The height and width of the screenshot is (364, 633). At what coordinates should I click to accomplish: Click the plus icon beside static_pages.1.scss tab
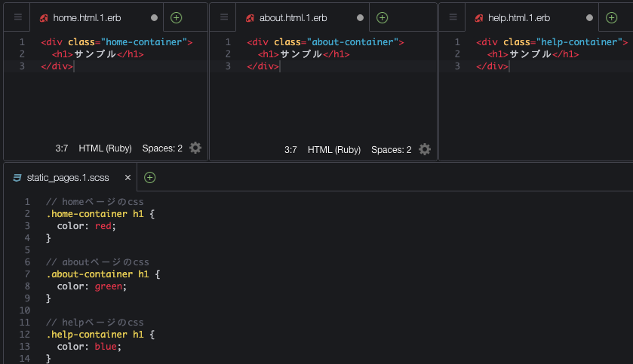tap(149, 178)
